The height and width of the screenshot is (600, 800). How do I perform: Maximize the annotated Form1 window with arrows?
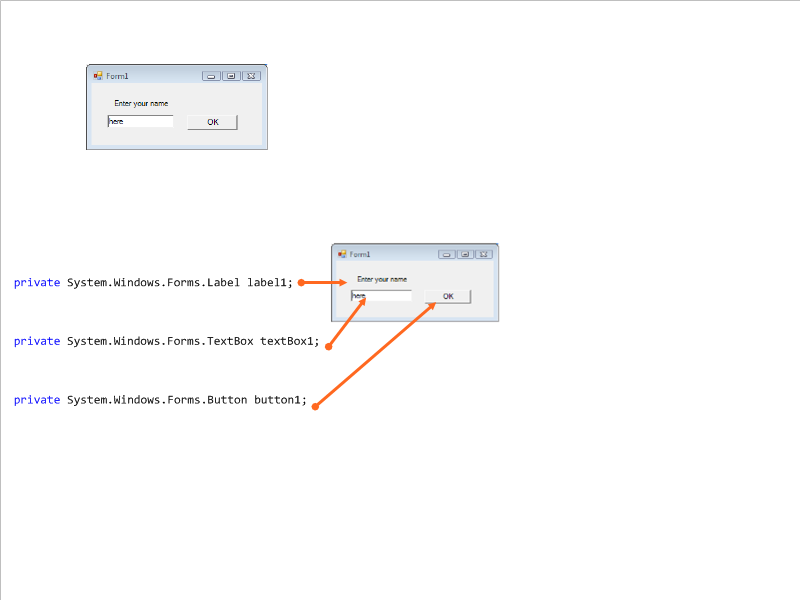point(465,254)
